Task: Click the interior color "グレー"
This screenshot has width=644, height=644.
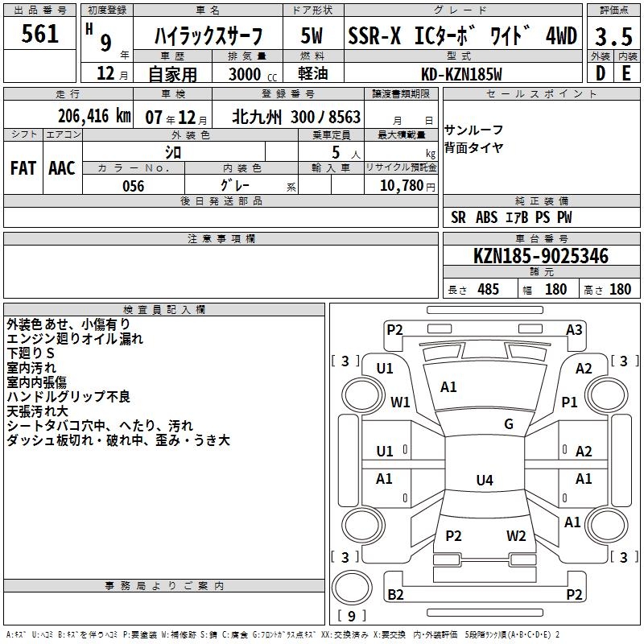Action: click(x=235, y=185)
